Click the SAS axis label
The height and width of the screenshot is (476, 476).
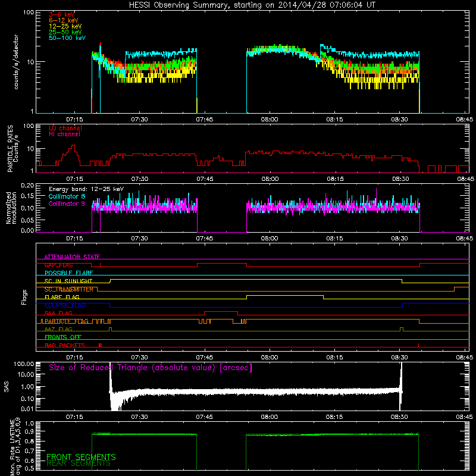(x=7, y=387)
